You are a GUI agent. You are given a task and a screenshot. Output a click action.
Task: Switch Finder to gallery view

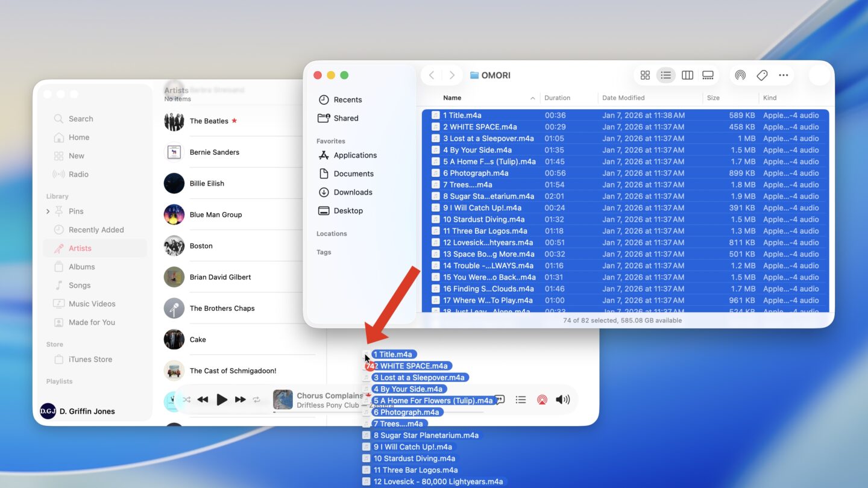[x=708, y=75]
